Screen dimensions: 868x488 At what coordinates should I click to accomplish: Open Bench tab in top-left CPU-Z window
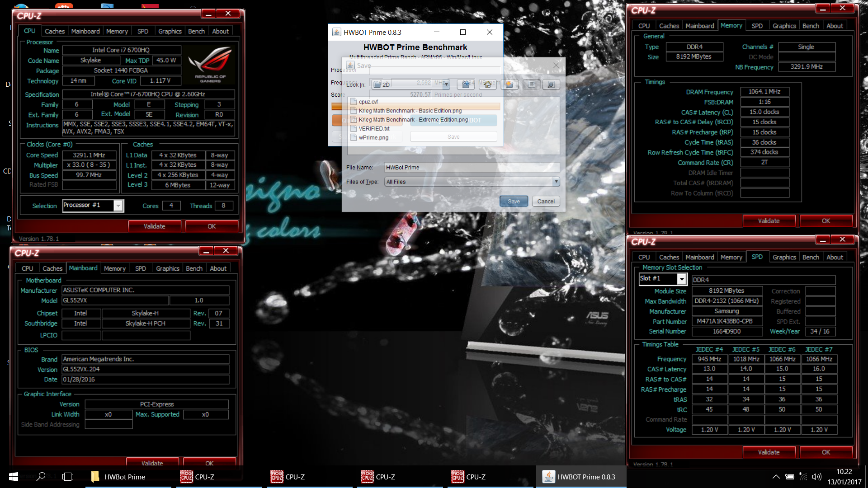[196, 31]
